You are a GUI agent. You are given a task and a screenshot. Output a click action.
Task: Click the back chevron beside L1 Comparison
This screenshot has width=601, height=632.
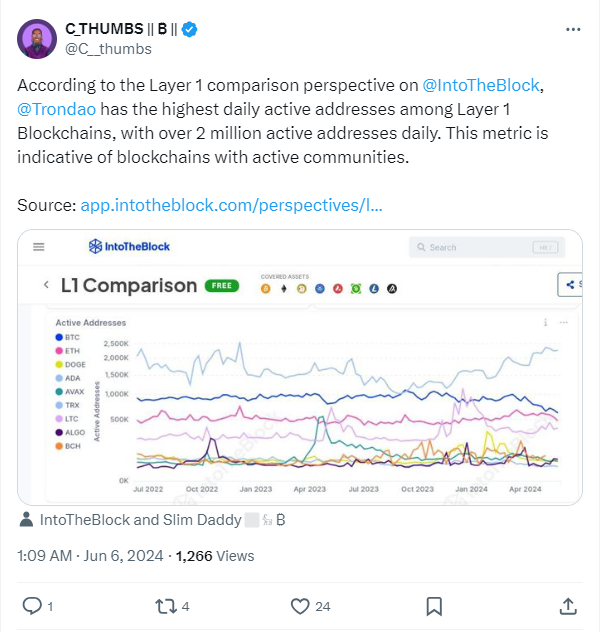[x=46, y=286]
